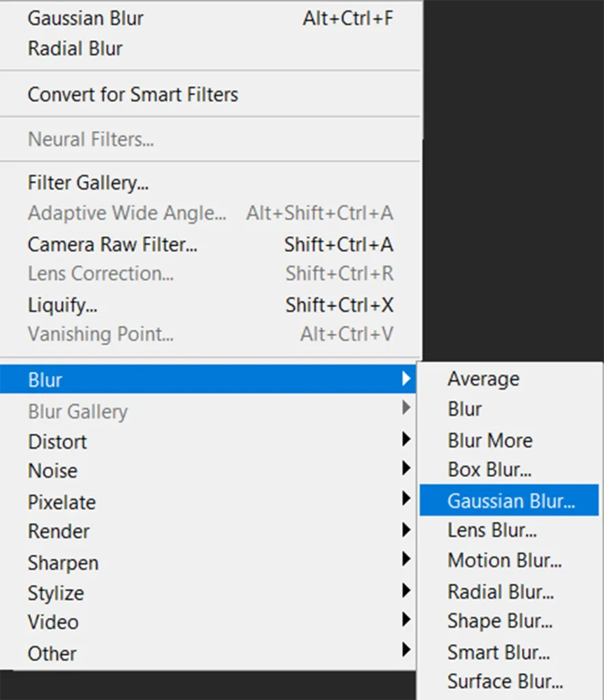Expand the Distort filter submenu
Viewport: 604px width, 700px height.
[x=57, y=442]
